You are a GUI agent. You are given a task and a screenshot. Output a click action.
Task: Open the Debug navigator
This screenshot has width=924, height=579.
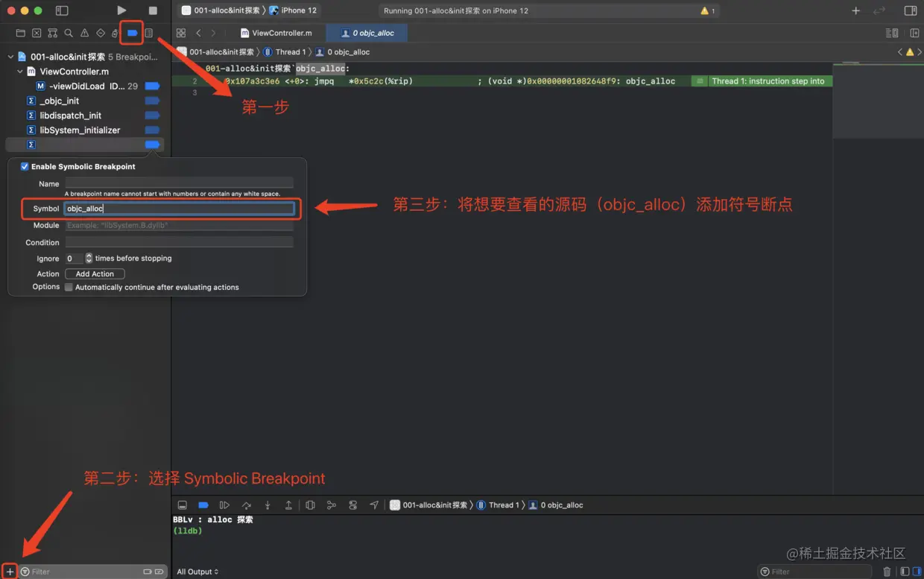115,33
